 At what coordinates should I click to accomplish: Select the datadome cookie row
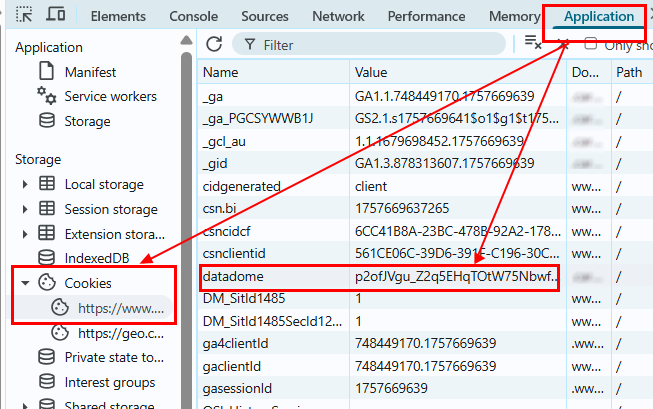coord(380,275)
